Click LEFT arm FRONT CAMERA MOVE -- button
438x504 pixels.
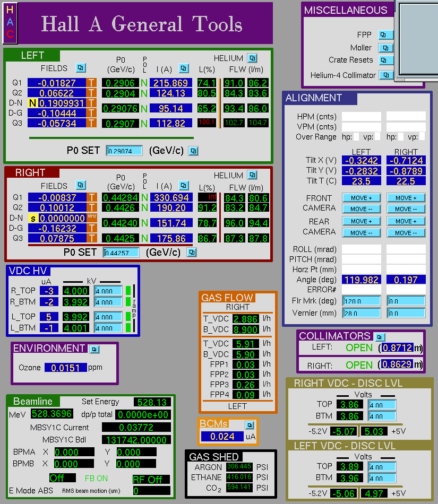362,209
